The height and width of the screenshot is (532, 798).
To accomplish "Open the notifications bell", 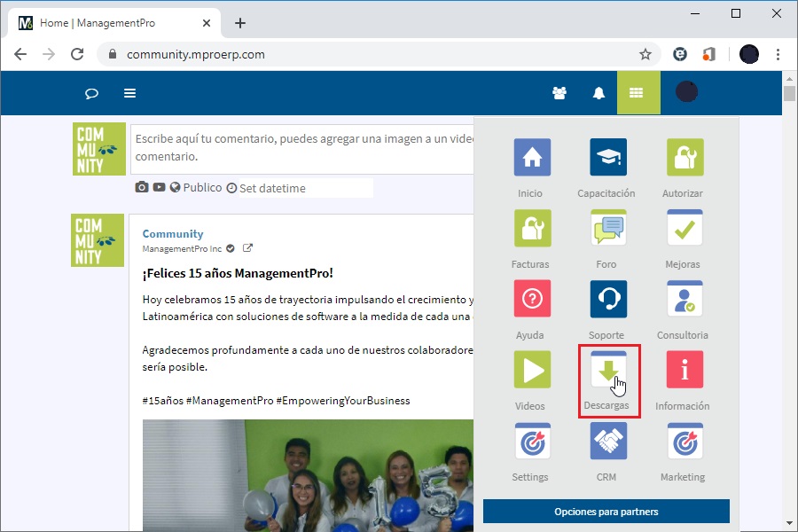I will [598, 92].
